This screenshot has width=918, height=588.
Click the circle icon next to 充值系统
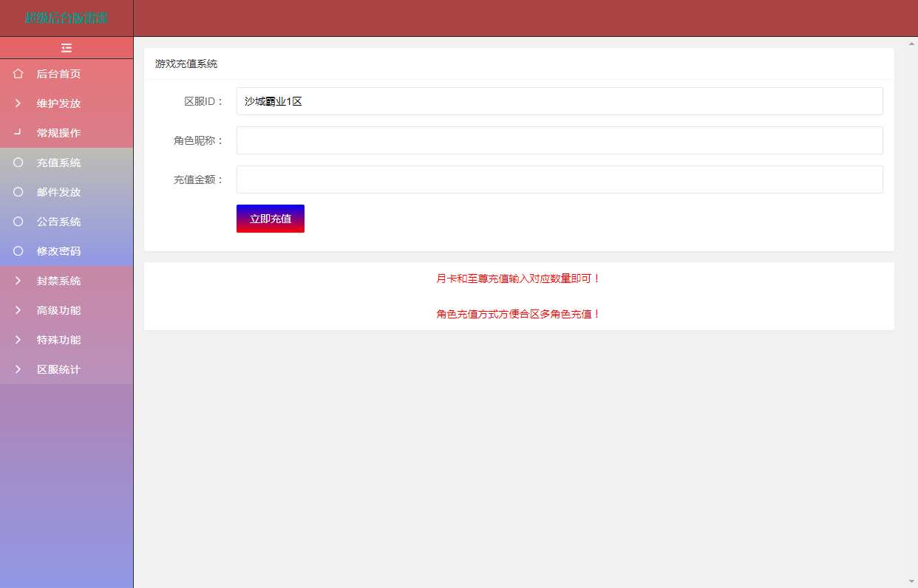[18, 163]
